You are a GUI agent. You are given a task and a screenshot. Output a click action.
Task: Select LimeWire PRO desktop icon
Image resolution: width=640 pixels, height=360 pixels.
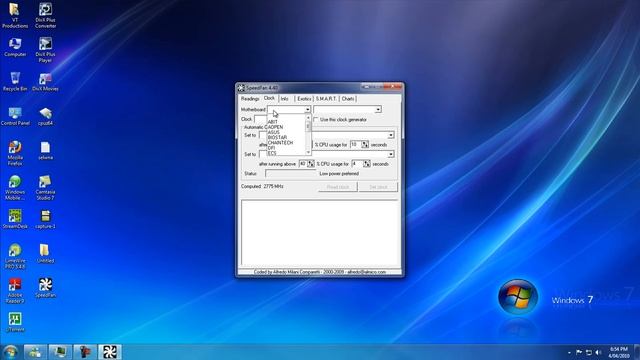[15, 256]
